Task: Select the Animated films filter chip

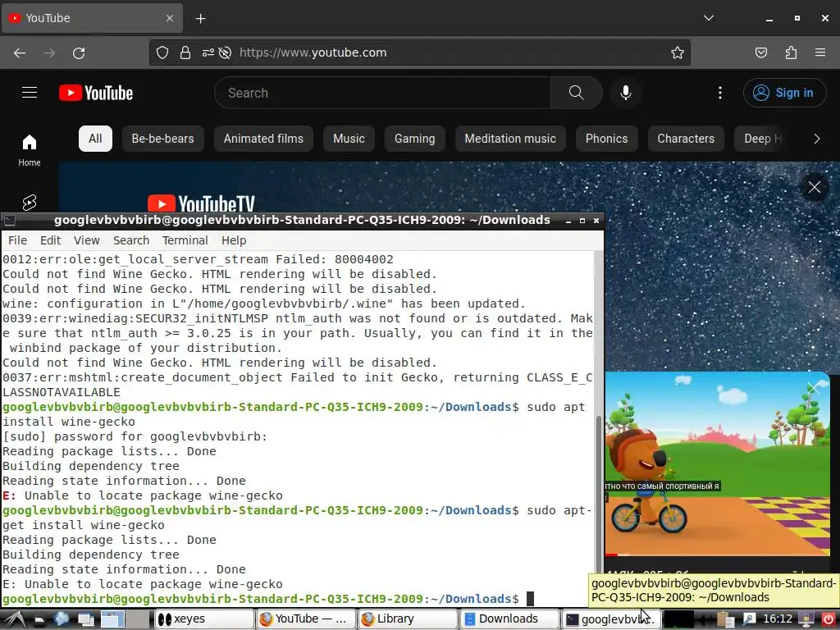Action: coord(263,139)
